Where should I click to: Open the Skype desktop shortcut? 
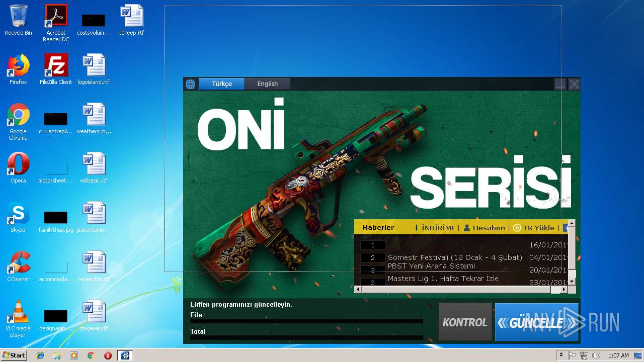pyautogui.click(x=18, y=217)
